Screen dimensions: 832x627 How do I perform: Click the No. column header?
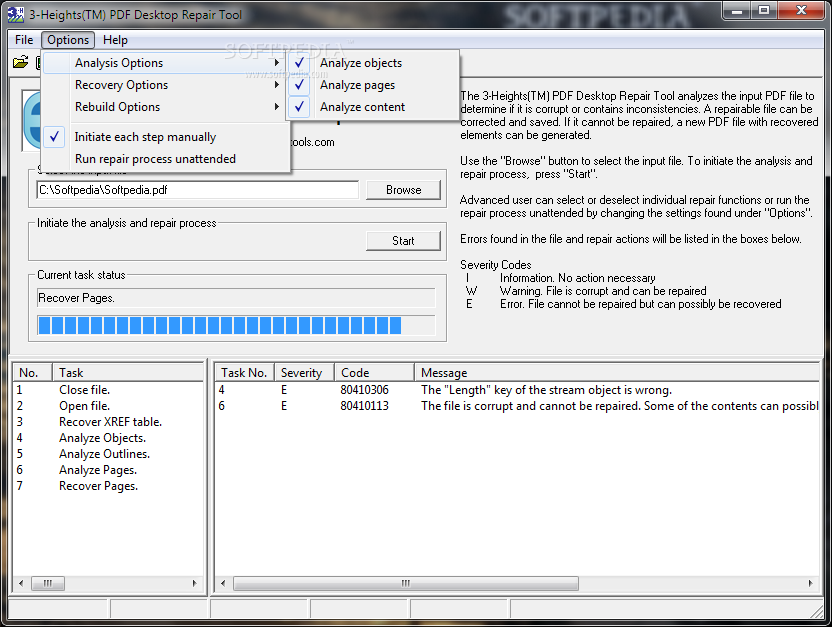tap(32, 373)
